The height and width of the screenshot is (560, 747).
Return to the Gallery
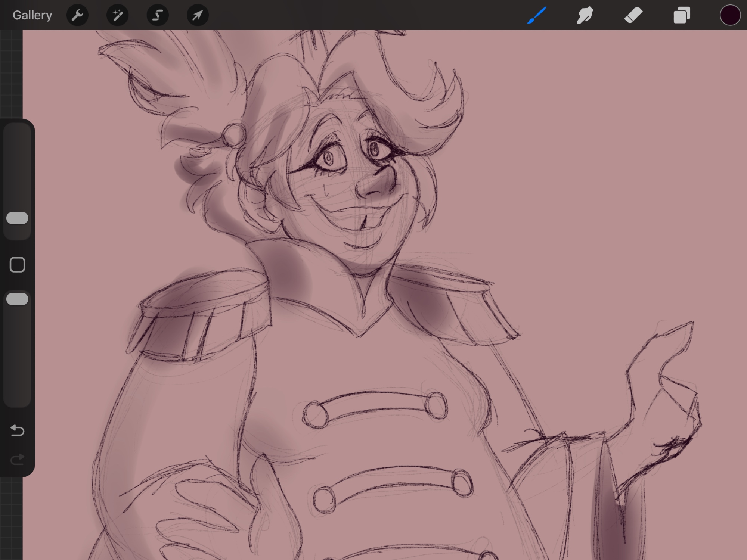pyautogui.click(x=32, y=15)
